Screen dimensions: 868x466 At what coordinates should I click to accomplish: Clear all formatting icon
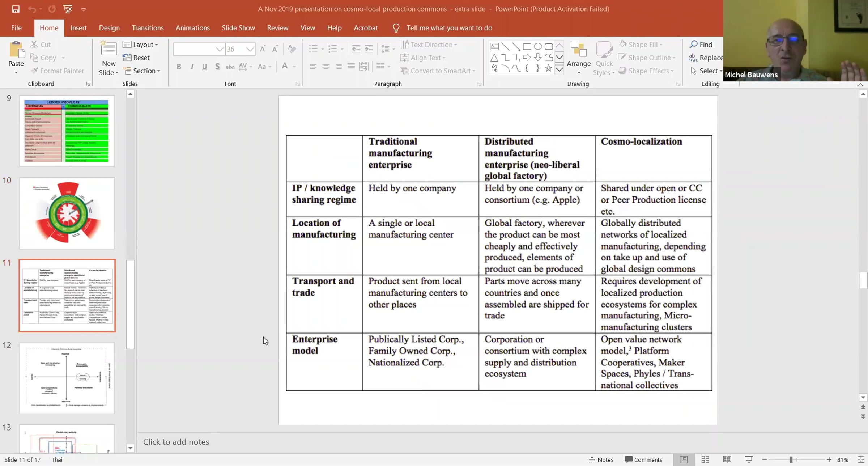click(292, 49)
